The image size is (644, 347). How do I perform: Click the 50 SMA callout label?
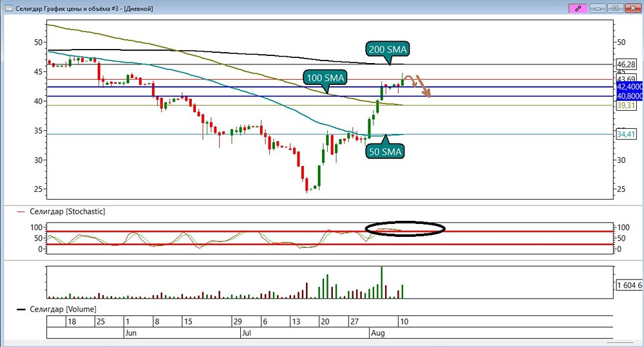(385, 151)
